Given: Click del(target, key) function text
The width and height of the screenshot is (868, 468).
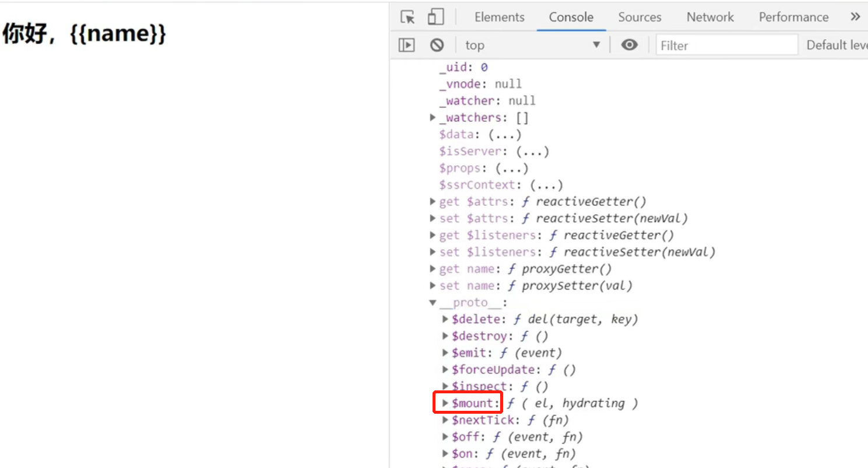Looking at the screenshot, I should (582, 319).
